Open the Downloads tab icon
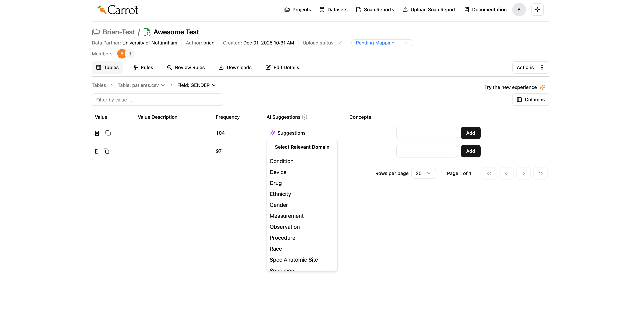This screenshot has height=322, width=644. click(221, 67)
